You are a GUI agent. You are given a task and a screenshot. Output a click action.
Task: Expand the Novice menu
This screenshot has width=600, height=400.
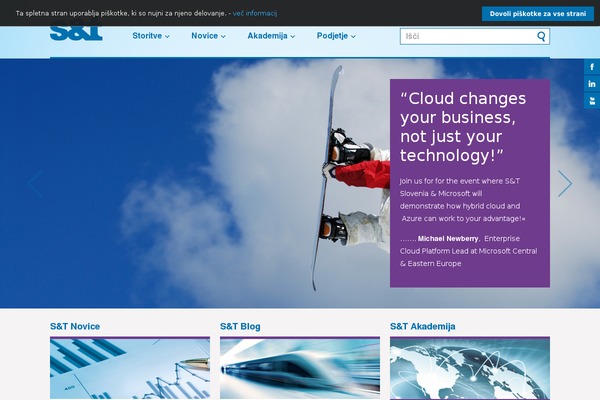click(x=209, y=36)
